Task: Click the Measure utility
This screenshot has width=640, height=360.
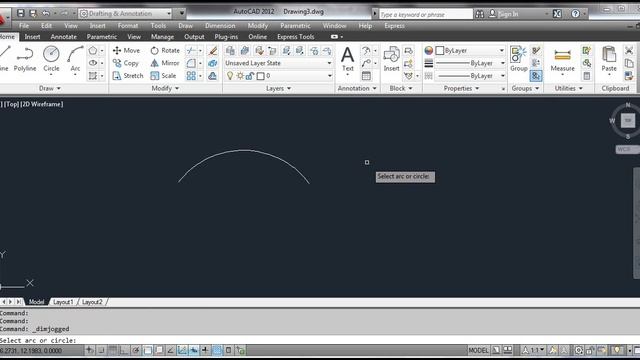Action: point(562,59)
